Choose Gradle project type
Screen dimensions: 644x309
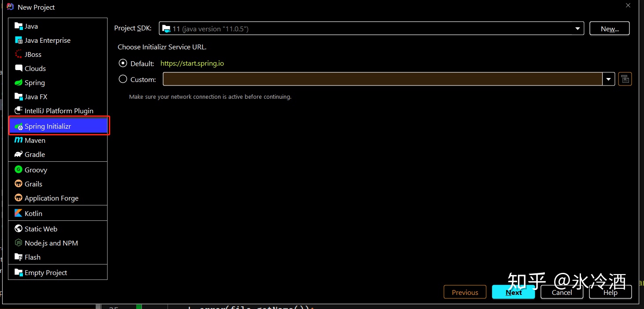point(58,154)
